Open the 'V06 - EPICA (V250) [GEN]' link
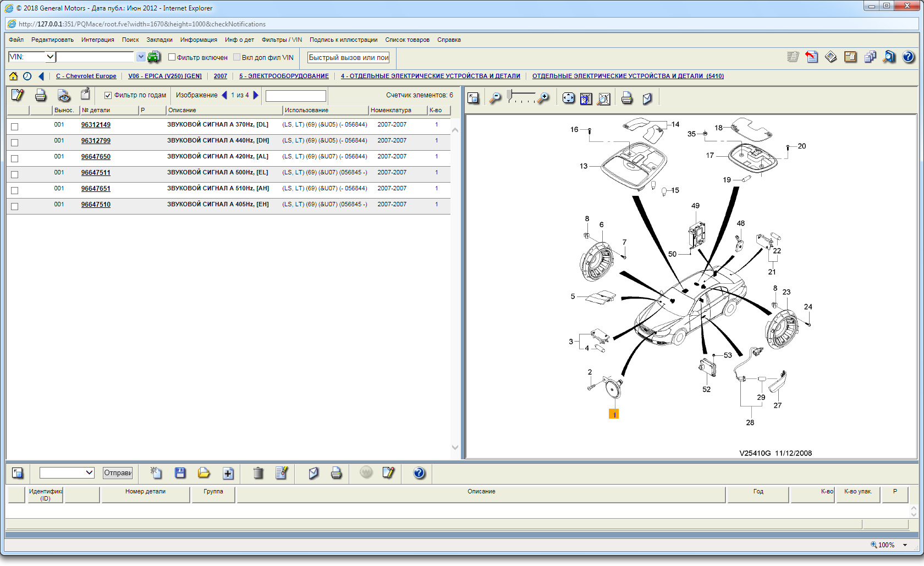Screen dimensions: 924x566 165,76
